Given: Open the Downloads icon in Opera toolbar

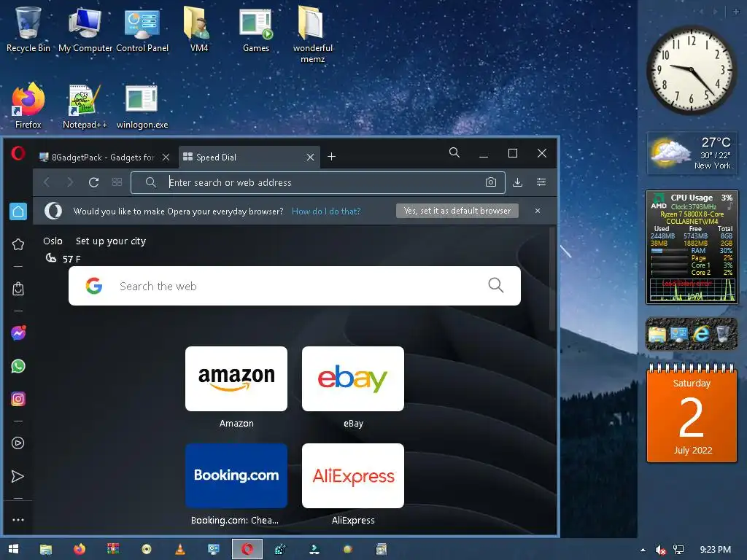Looking at the screenshot, I should point(517,182).
